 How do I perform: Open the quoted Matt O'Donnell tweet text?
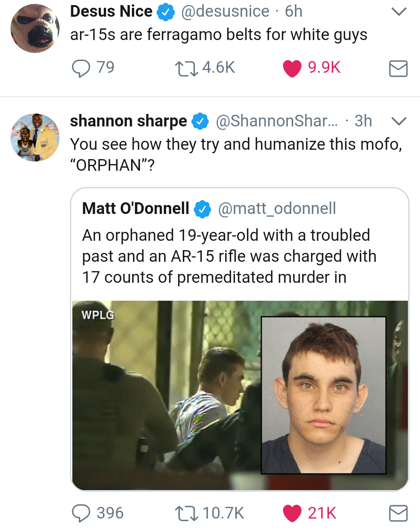coord(229,256)
